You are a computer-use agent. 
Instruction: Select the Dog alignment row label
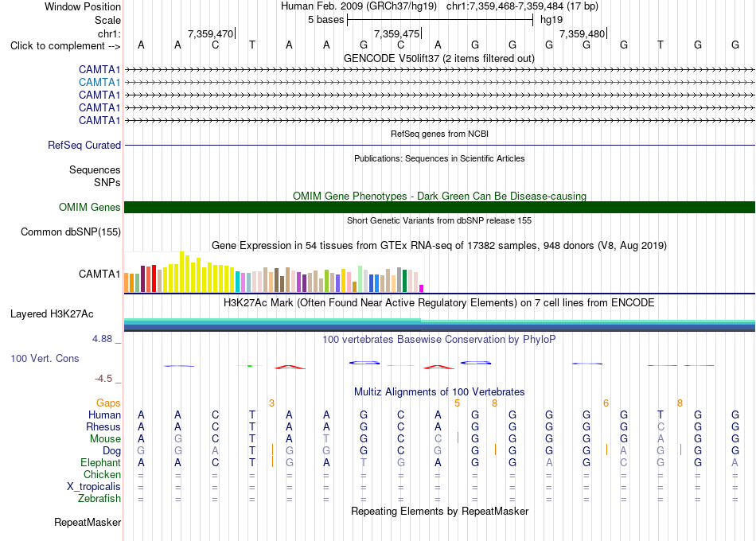[111, 451]
